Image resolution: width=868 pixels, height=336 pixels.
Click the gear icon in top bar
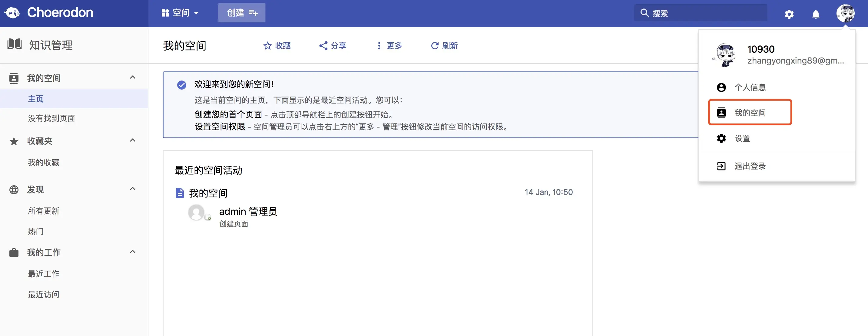click(789, 14)
